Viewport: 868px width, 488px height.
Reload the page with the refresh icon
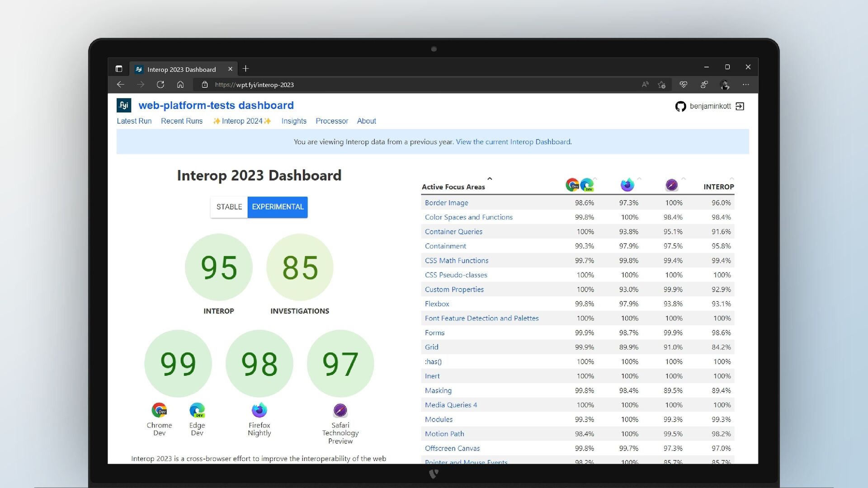point(160,84)
